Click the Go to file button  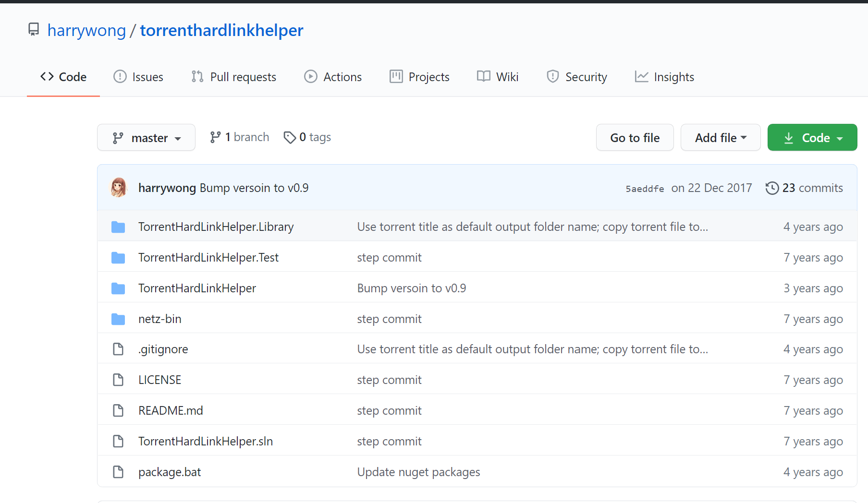tap(635, 137)
